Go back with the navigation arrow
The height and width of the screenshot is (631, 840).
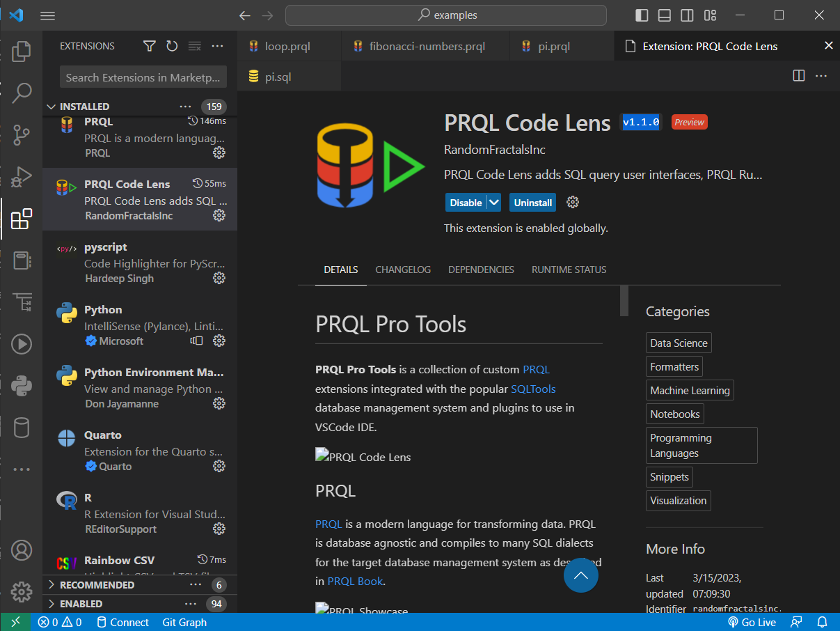[x=244, y=15]
